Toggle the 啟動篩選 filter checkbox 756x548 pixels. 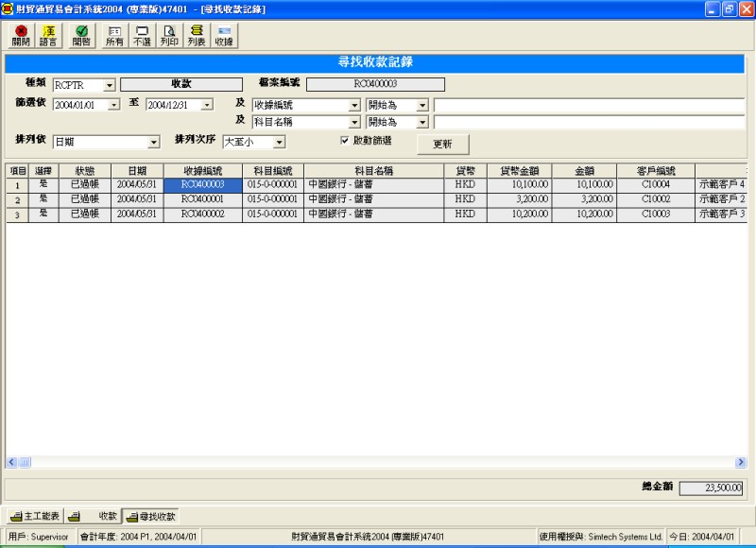pyautogui.click(x=345, y=140)
